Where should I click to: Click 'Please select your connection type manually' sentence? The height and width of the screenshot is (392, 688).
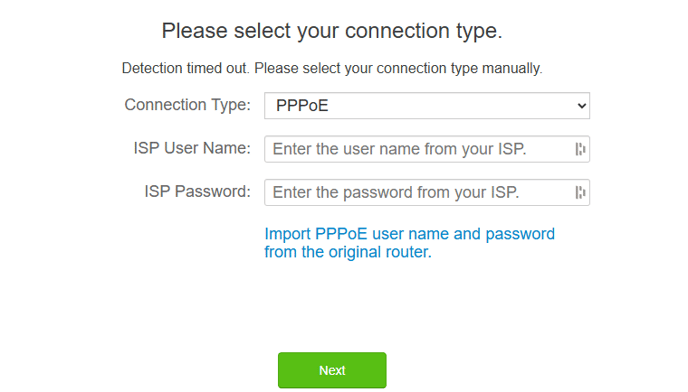[x=398, y=68]
